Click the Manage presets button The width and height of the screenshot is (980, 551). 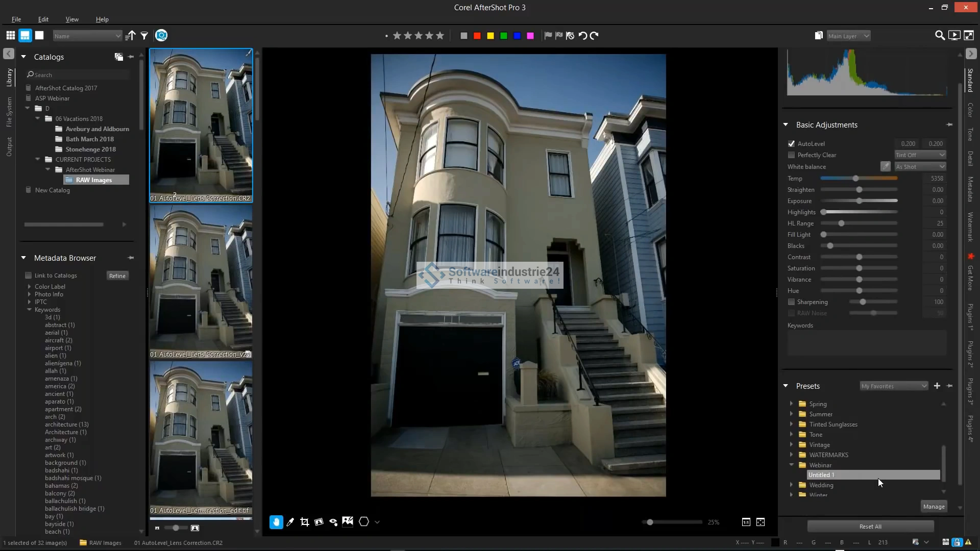click(x=934, y=507)
